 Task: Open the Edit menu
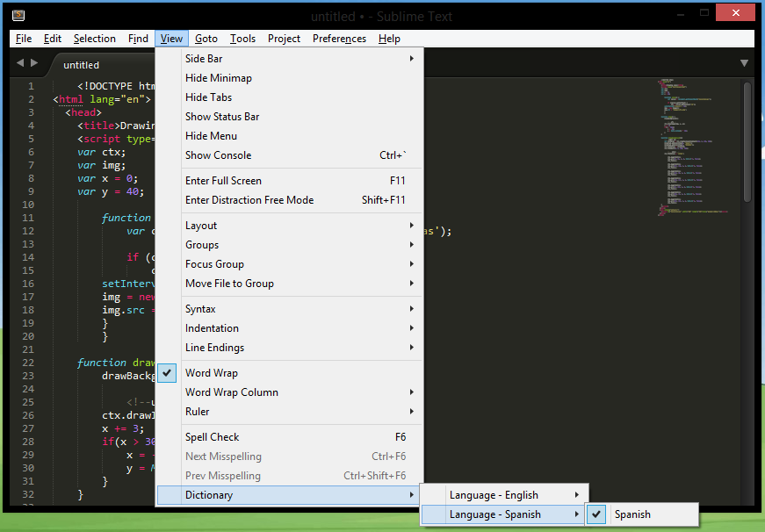[x=52, y=39]
